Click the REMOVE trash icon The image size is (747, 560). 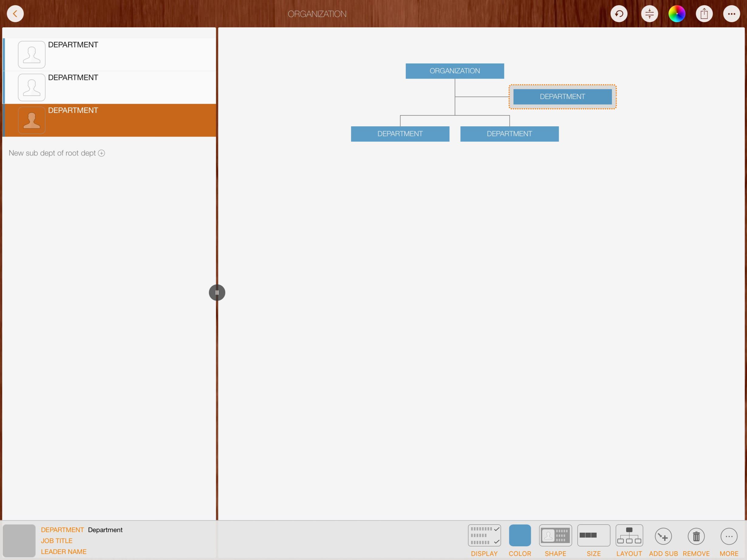click(696, 536)
